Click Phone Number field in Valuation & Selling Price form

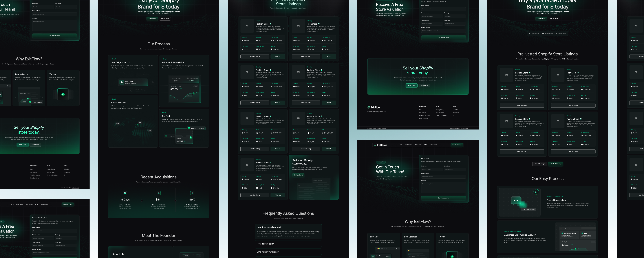[43, 238]
